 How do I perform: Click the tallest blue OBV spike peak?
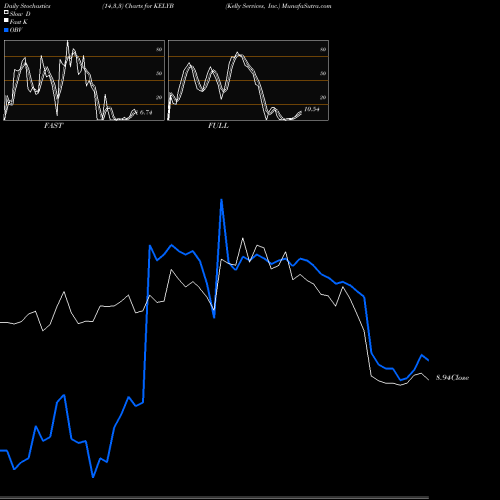point(221,200)
